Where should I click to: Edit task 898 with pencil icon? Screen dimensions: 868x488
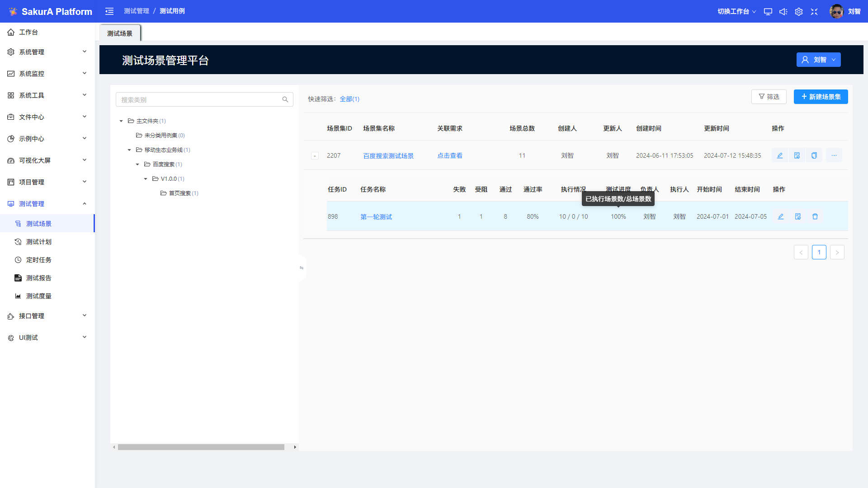781,216
